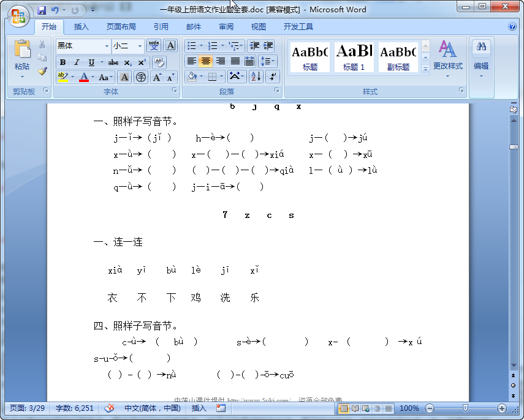Click 更改样式 button
Viewport: 524px width, 420px height.
tap(448, 60)
